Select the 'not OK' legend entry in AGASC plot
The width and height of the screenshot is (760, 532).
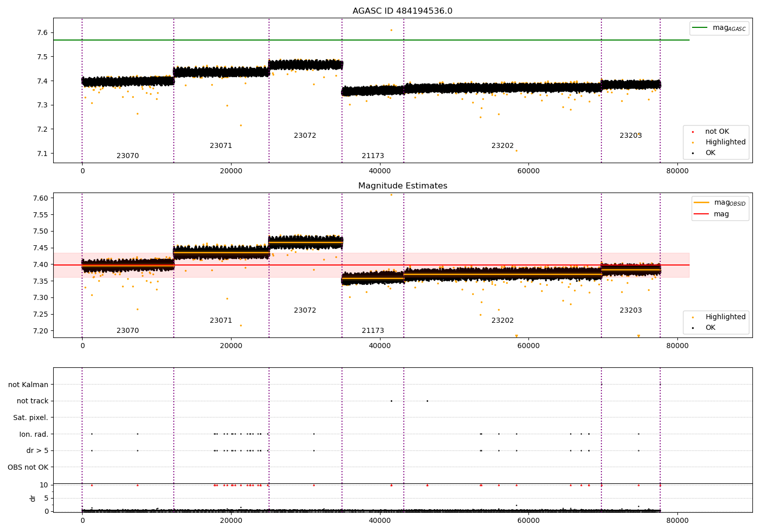click(717, 132)
